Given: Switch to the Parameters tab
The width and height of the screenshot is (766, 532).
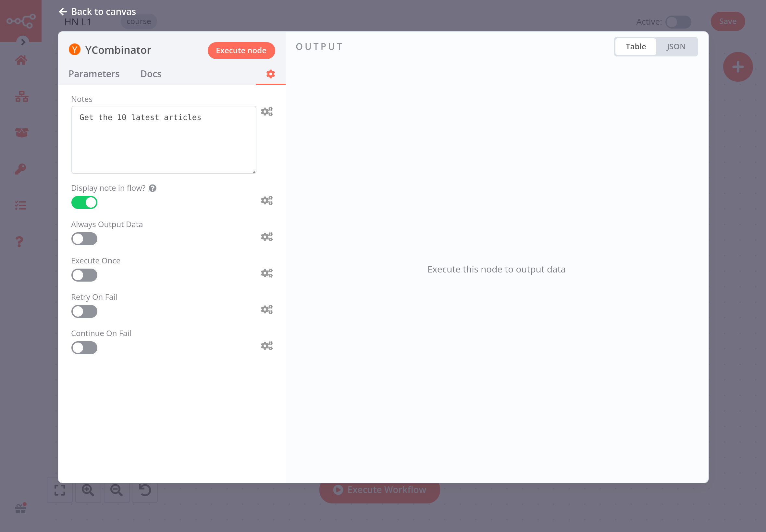Looking at the screenshot, I should pyautogui.click(x=94, y=74).
